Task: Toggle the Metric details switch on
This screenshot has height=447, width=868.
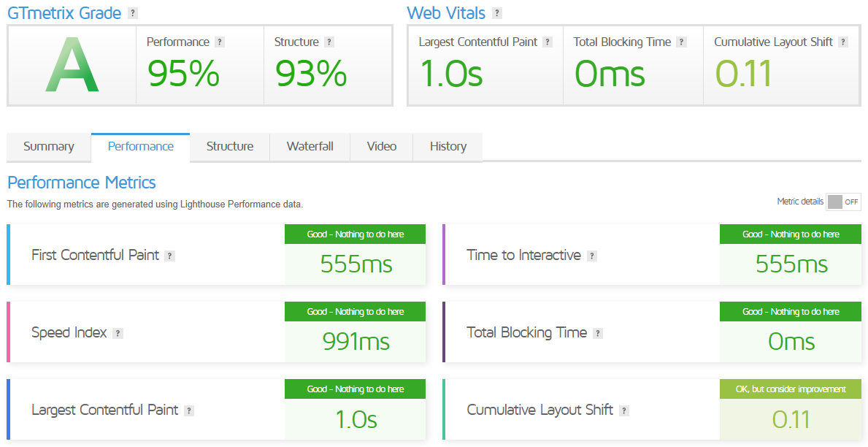Action: coord(843,202)
